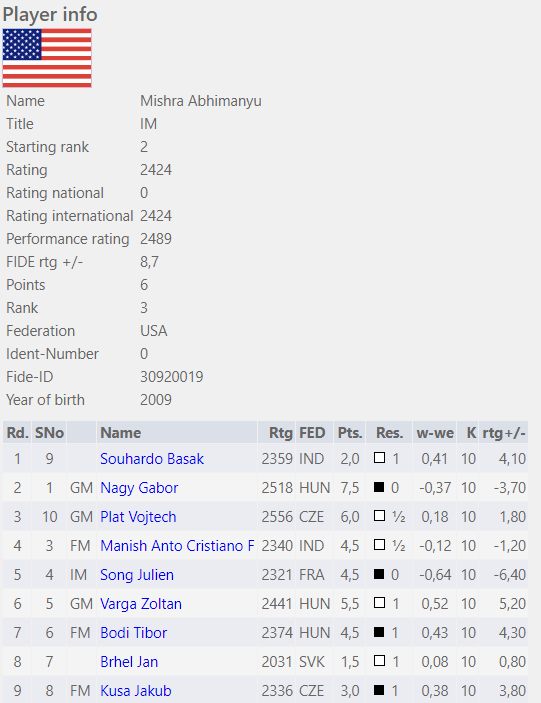The image size is (541, 703).
Task: Click black piece icon in round 2
Action: (379, 486)
